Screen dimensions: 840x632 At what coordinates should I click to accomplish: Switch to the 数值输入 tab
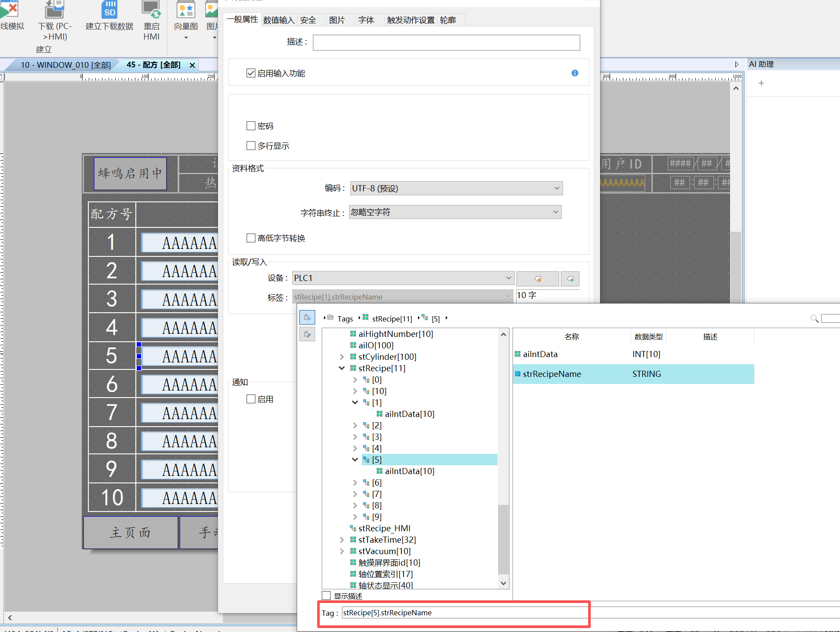[x=279, y=20]
